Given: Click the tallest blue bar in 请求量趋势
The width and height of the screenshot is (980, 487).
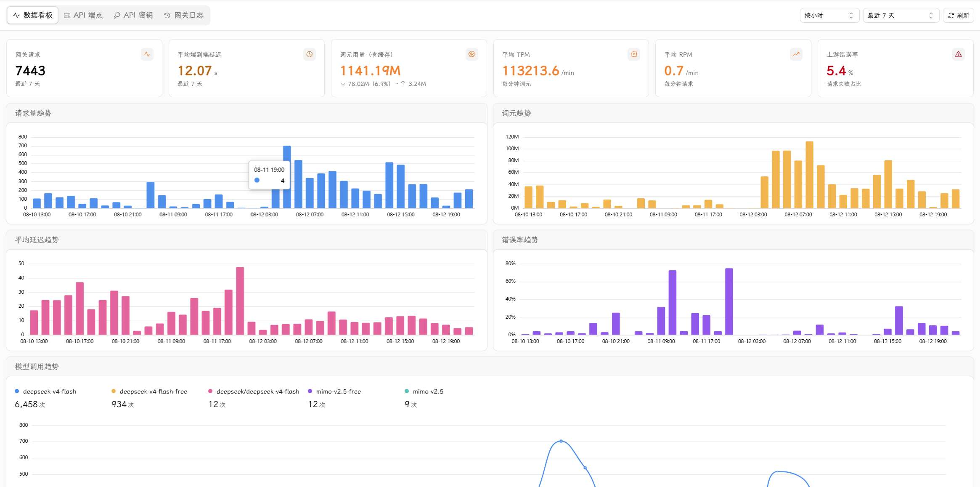Looking at the screenshot, I should [x=287, y=177].
